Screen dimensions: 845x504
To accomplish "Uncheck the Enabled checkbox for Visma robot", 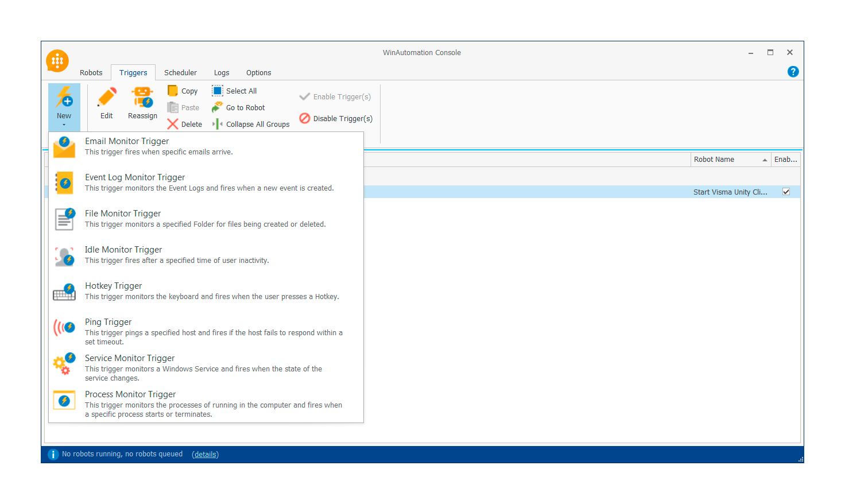I will click(x=786, y=192).
